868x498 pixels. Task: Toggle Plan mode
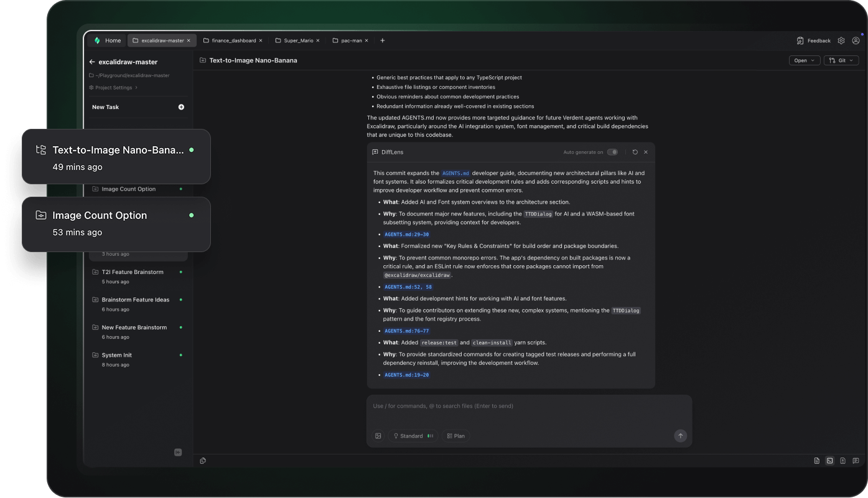click(456, 436)
